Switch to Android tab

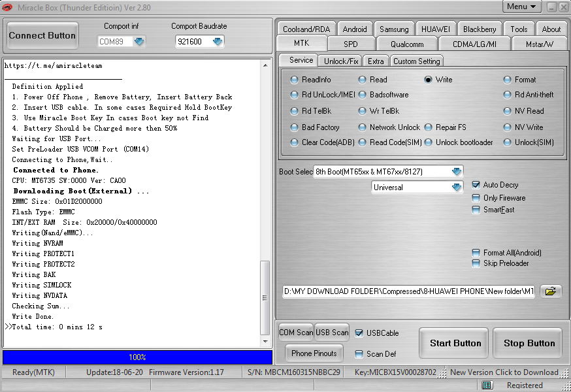pos(355,29)
